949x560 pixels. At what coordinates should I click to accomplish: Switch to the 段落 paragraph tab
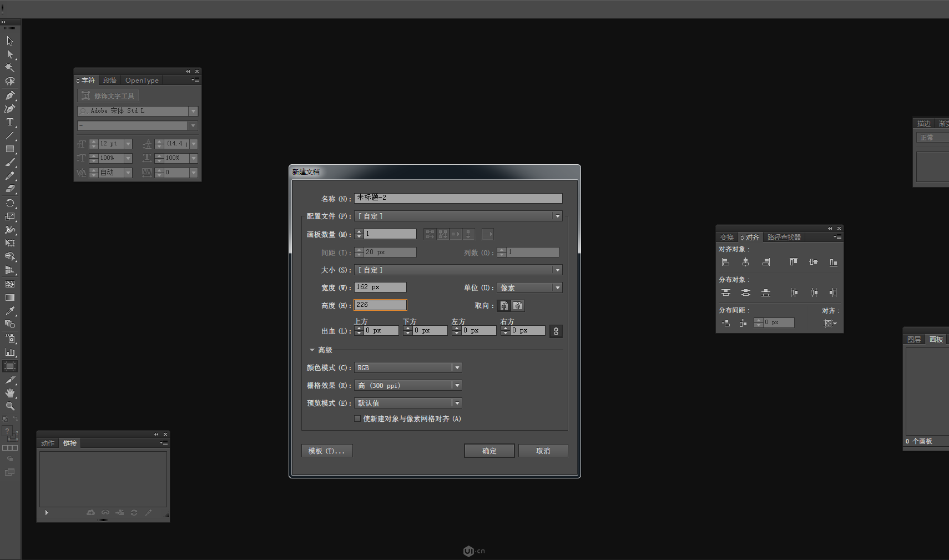pyautogui.click(x=110, y=80)
